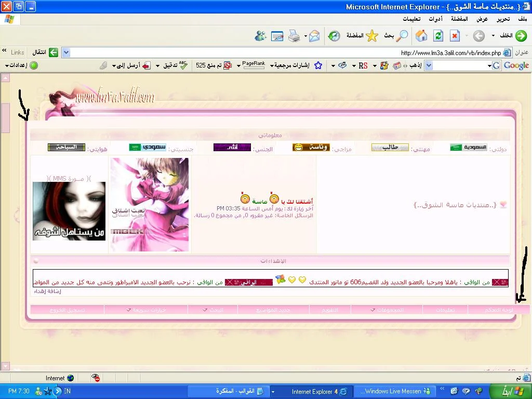Click {..منتديات ماسة الشوق..} forum title link
Viewport: 532px width, 399px height.
point(455,205)
